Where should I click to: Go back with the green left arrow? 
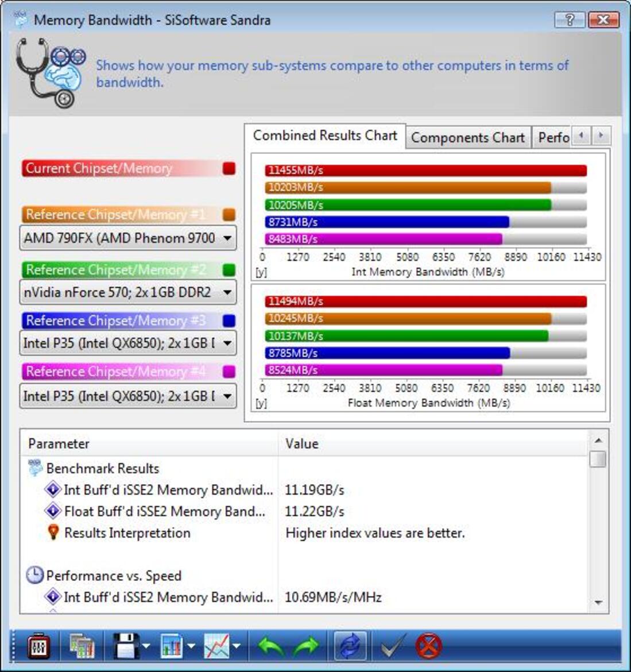271,646
